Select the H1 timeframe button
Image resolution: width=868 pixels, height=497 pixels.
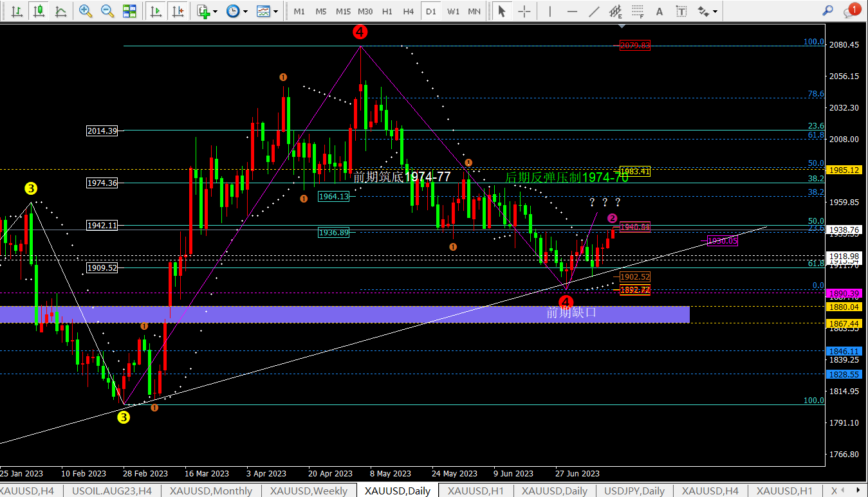tap(387, 11)
